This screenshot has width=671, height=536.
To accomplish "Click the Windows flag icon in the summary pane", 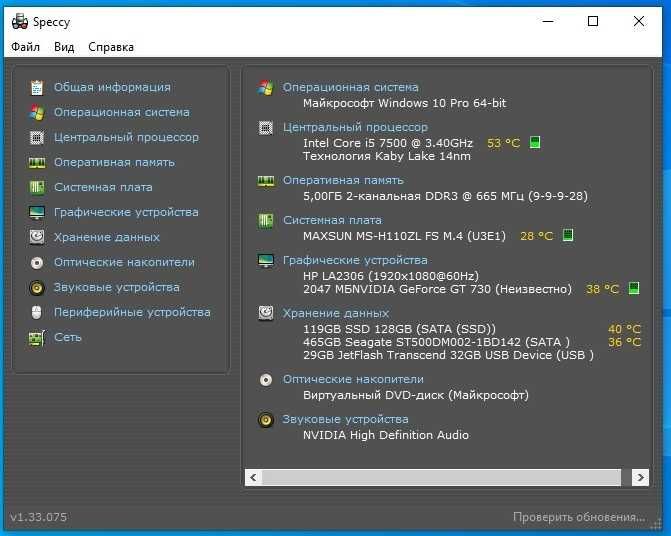I will (266, 87).
